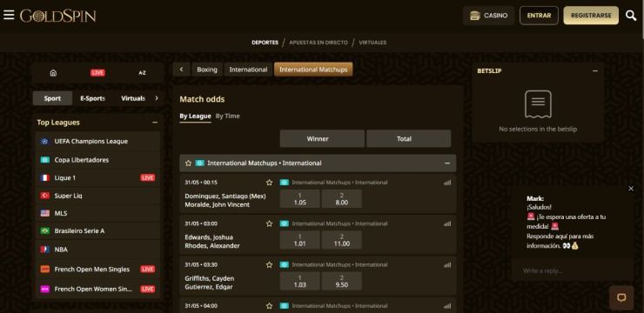This screenshot has height=313, width=644.
Task: Minimize the Betslip panel
Action: (x=595, y=71)
